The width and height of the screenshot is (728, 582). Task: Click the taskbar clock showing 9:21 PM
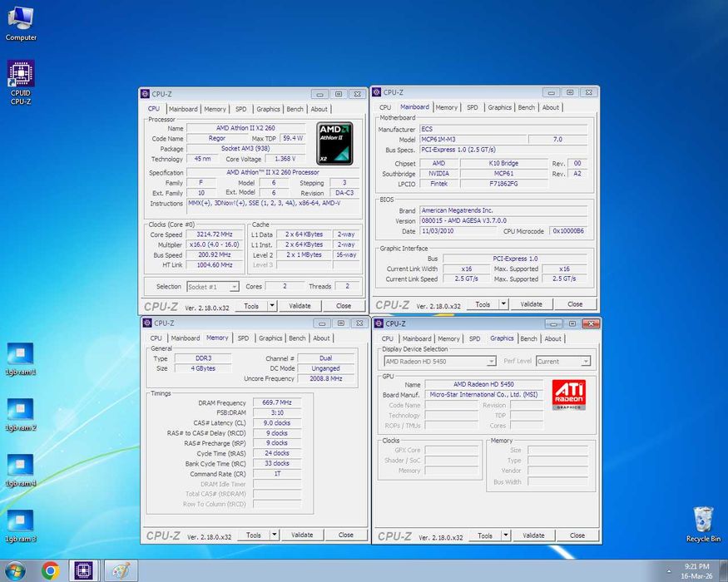[696, 571]
